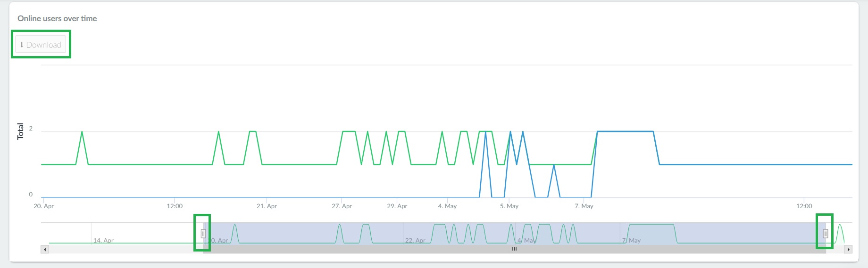
Task: Click the navigator scrollbar thumb grip
Action: [x=514, y=249]
